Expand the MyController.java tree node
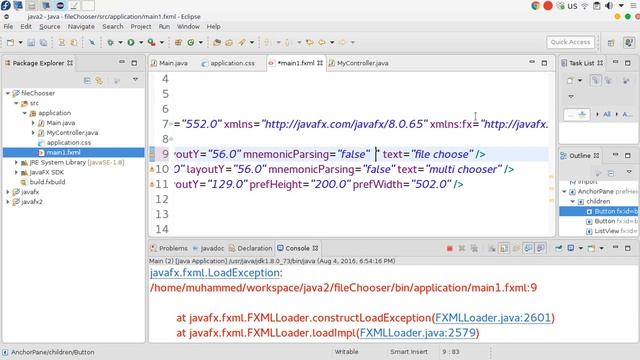This screenshot has width=640, height=360. [x=33, y=133]
